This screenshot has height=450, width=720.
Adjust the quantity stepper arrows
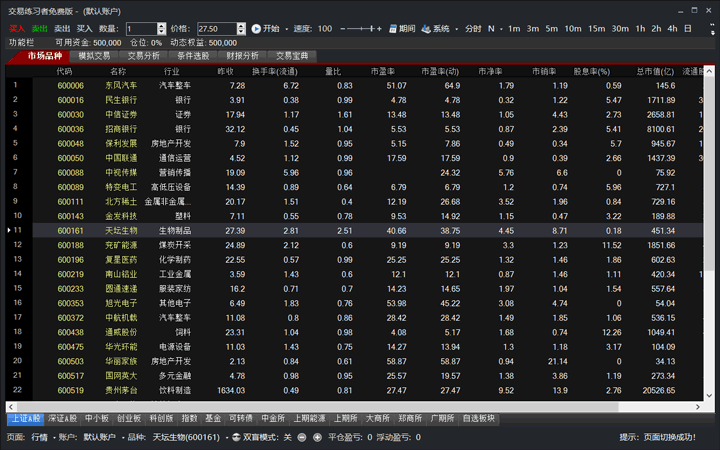click(x=162, y=29)
